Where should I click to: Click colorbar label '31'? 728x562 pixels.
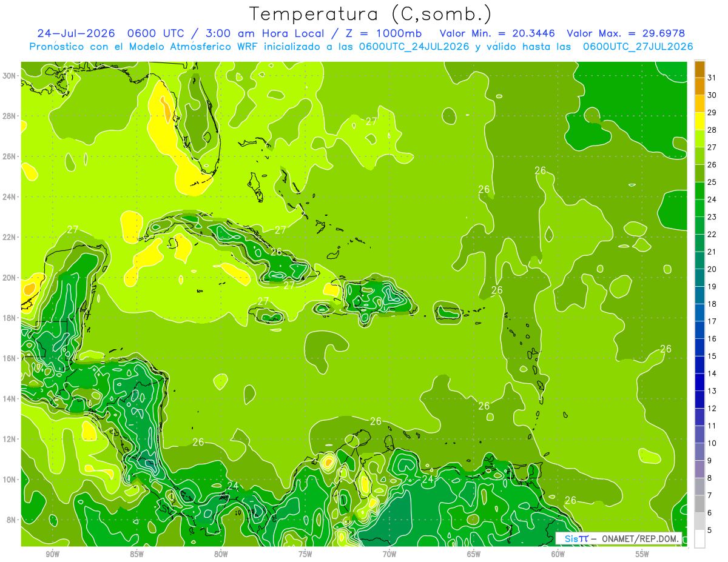[712, 78]
